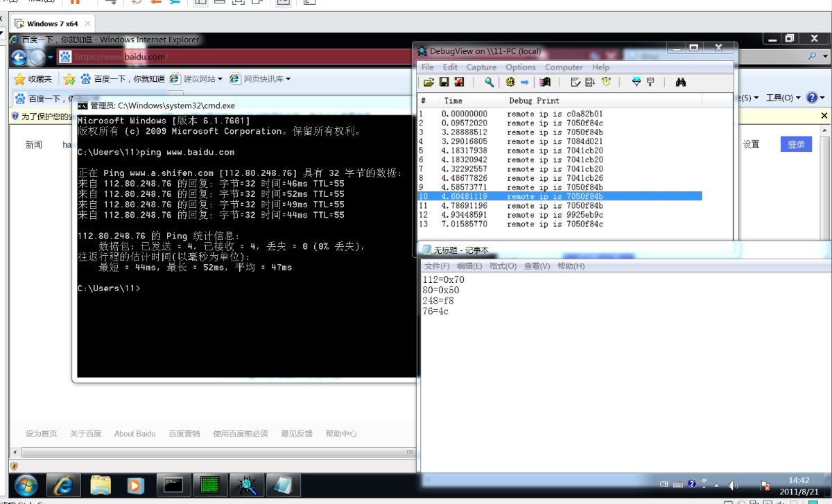Click the Internet Explorer back button

click(x=19, y=57)
